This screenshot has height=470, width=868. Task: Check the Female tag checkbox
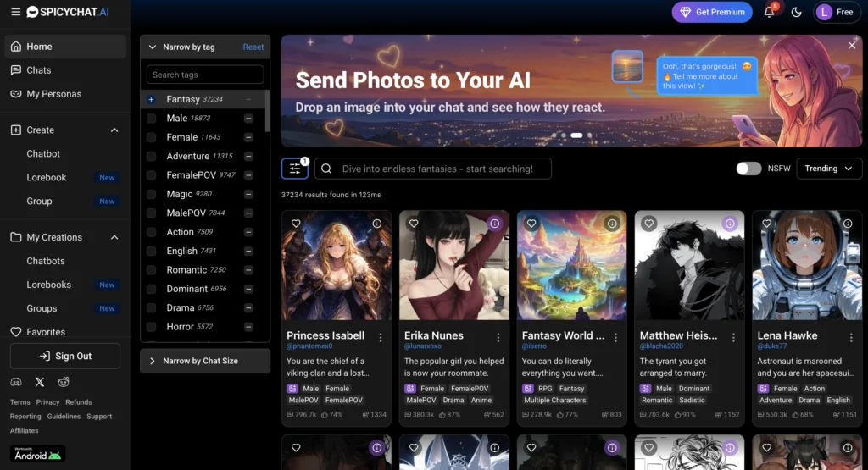tap(151, 137)
